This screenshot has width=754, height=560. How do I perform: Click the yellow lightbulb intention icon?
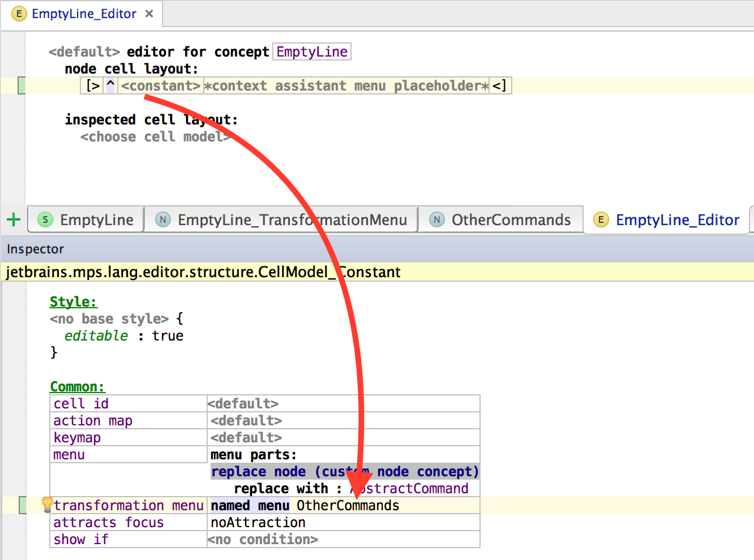click(x=48, y=503)
